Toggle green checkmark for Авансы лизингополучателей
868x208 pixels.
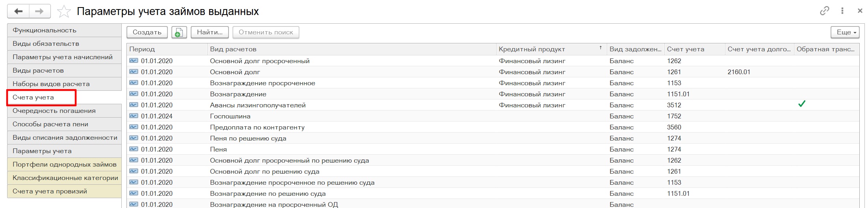pyautogui.click(x=801, y=104)
